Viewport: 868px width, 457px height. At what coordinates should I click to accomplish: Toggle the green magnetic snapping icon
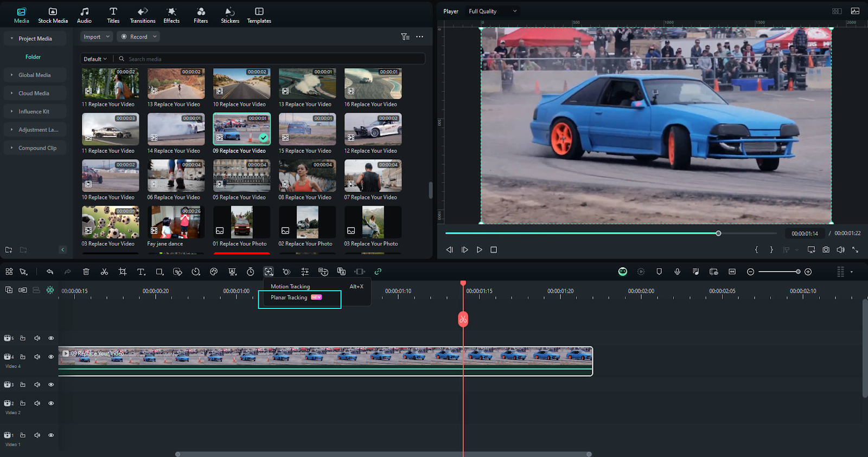click(x=50, y=290)
